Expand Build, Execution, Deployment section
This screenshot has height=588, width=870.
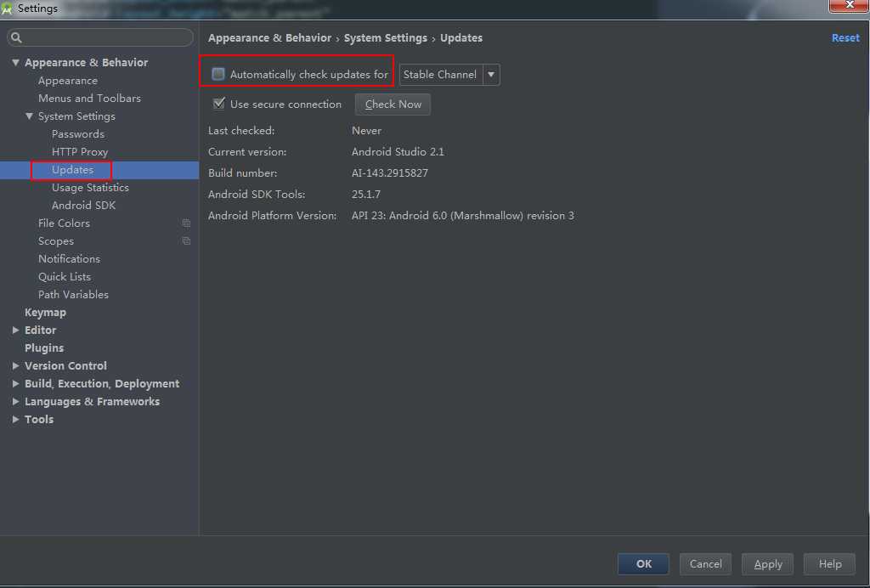[15, 383]
